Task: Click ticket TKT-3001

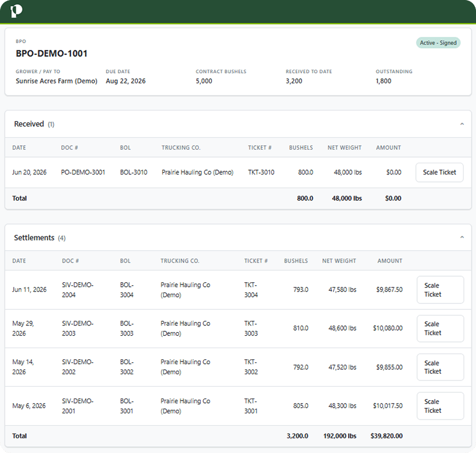Action: (251, 406)
